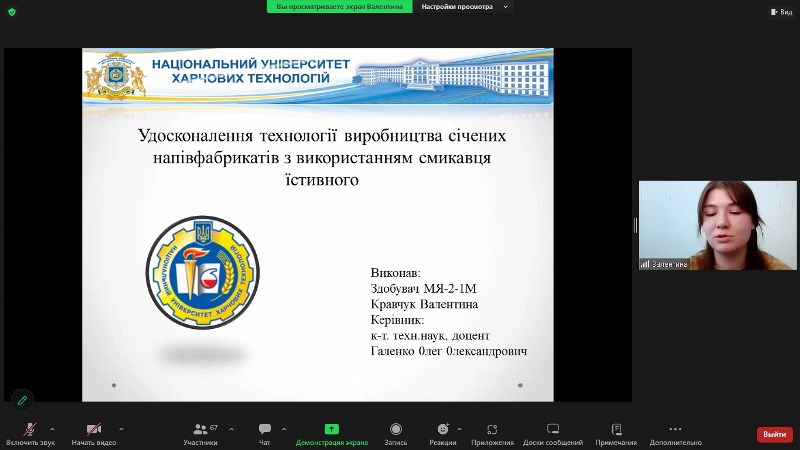Click the participant name label on video
This screenshot has width=800, height=450.
(x=664, y=264)
